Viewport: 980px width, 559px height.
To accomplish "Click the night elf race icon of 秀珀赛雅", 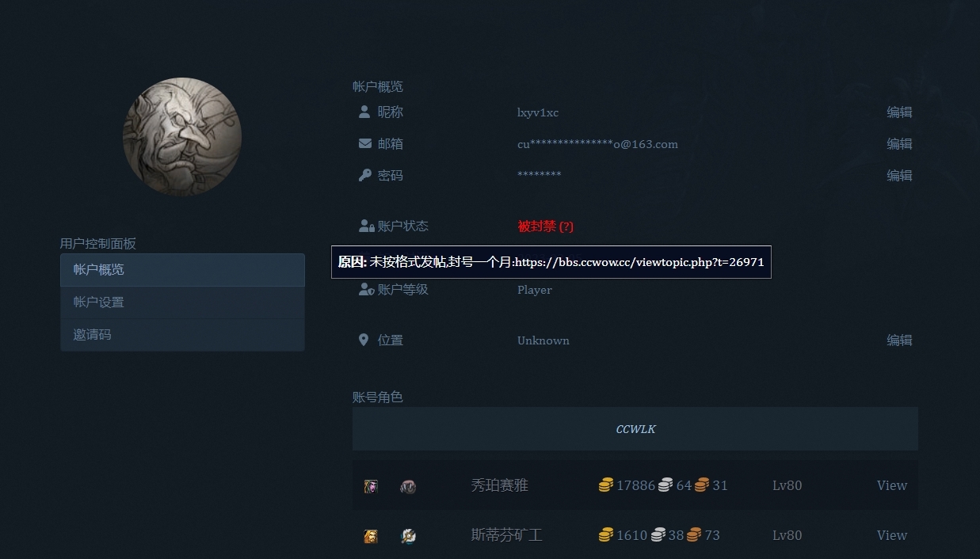I will (x=370, y=485).
